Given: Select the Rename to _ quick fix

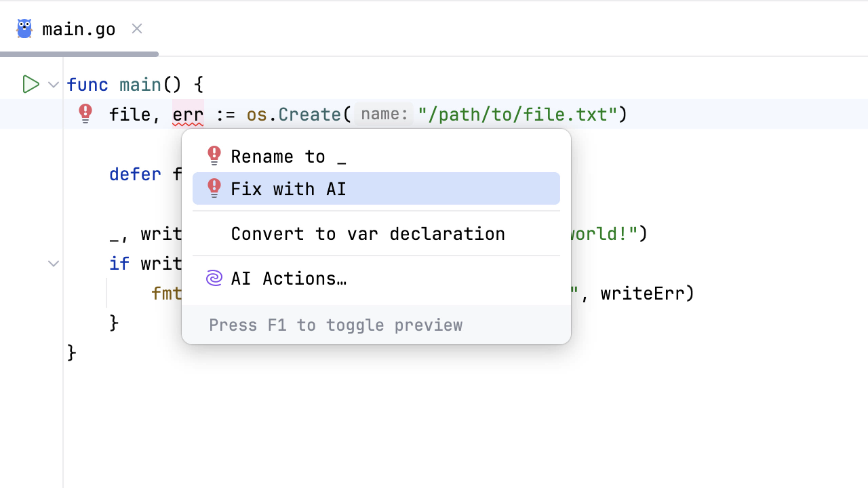Looking at the screenshot, I should pyautogui.click(x=288, y=157).
